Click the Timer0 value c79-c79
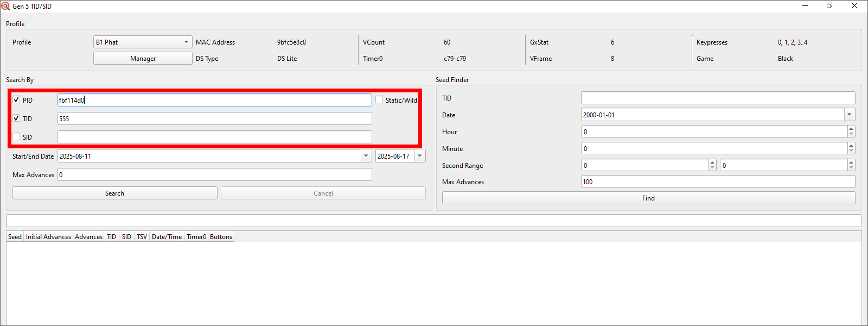Viewport: 868px width, 326px height. [x=455, y=58]
